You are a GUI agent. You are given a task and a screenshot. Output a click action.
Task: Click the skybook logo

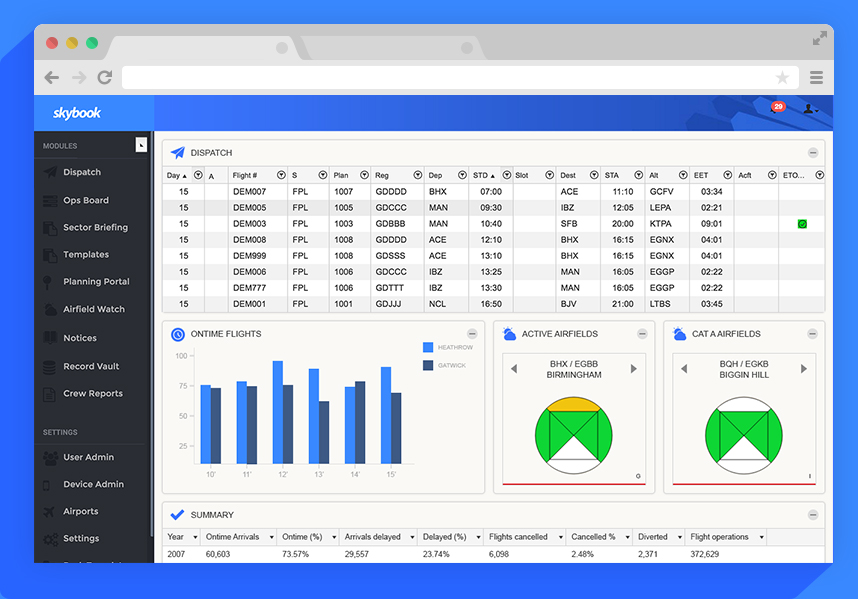point(77,113)
